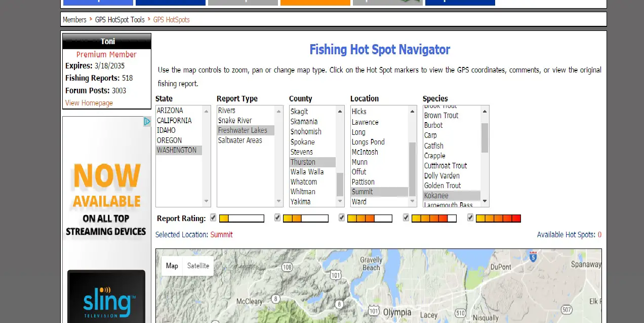Viewport: 644px width, 323px height.
Task: Switch map to Satellite view
Action: pyautogui.click(x=198, y=266)
